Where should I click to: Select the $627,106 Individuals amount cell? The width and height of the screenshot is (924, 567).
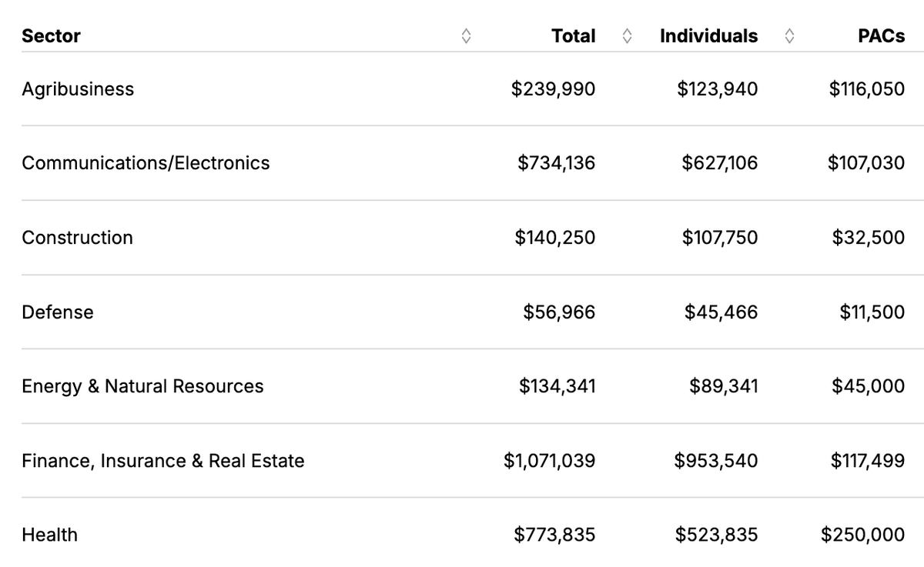point(719,163)
